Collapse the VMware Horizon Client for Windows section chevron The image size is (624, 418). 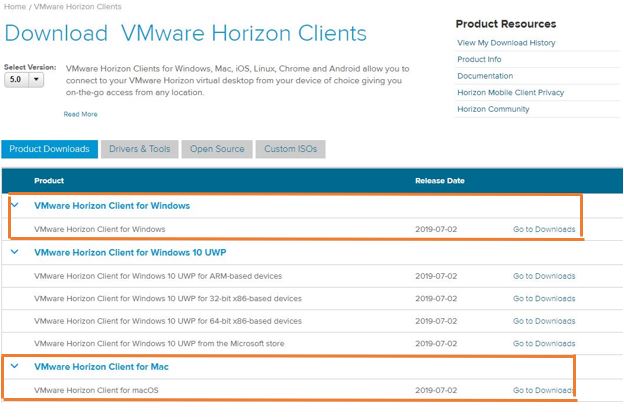pos(15,205)
